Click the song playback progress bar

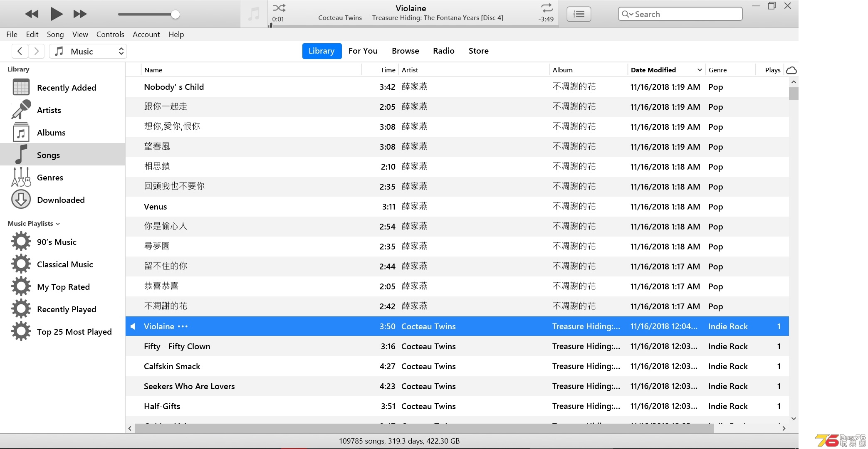coord(413,26)
